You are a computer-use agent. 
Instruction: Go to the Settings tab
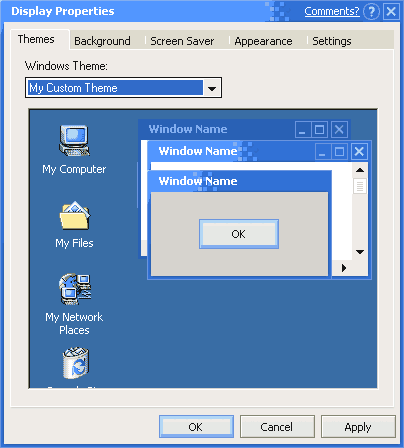[332, 41]
